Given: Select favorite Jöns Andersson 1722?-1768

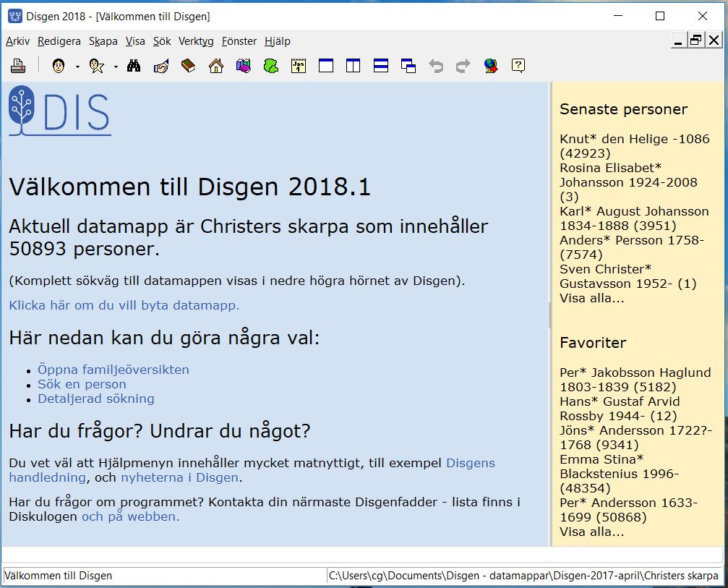Looking at the screenshot, I should (x=636, y=438).
